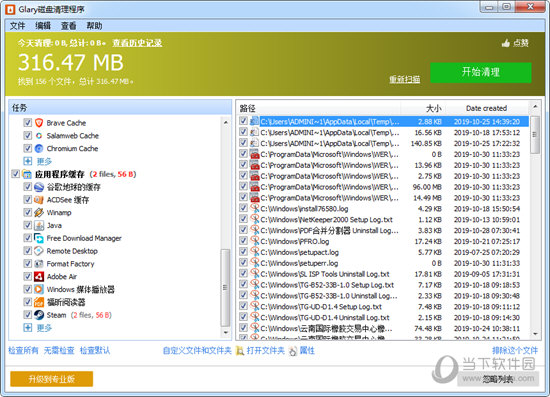
Task: Click the 无需检查 link
Action: (x=59, y=350)
